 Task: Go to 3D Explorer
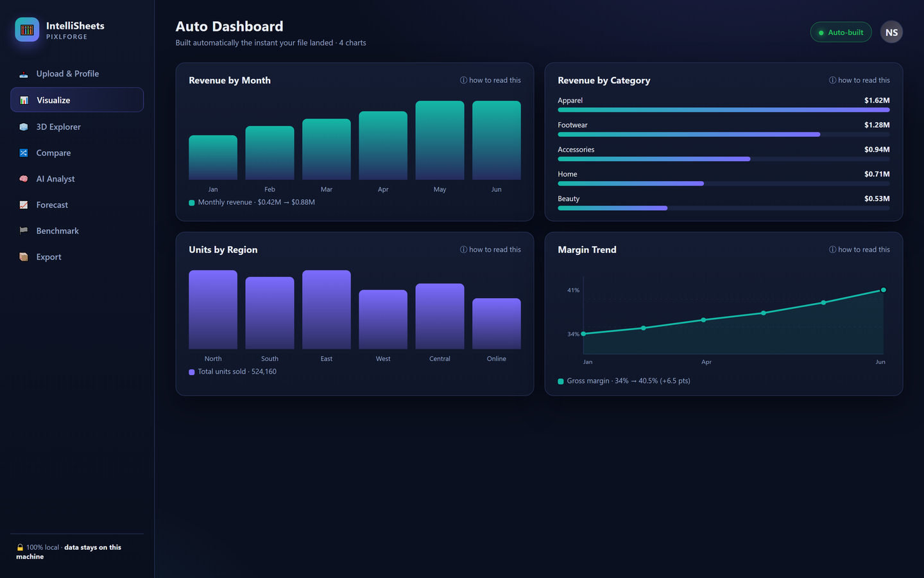pyautogui.click(x=77, y=127)
